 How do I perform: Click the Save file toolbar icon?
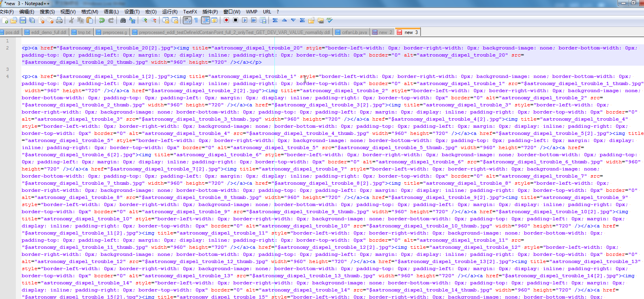coord(23,20)
